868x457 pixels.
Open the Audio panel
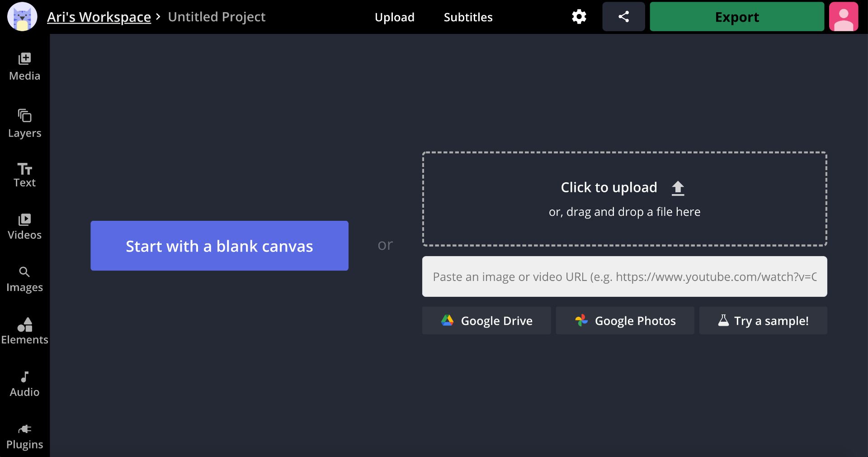(x=24, y=384)
